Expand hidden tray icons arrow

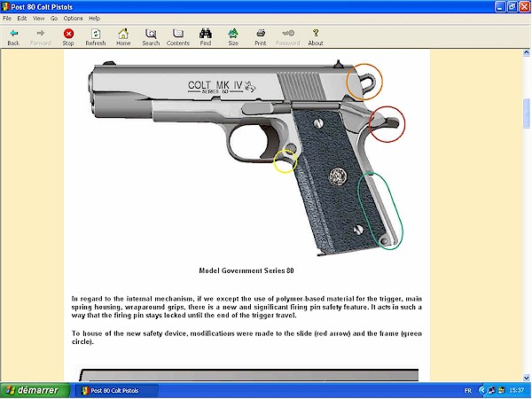pos(482,391)
